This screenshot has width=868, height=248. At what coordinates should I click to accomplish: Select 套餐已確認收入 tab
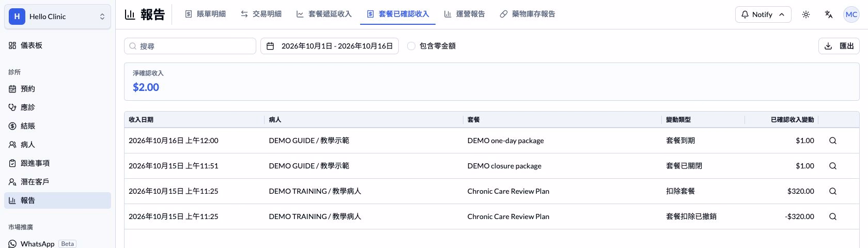pyautogui.click(x=398, y=14)
